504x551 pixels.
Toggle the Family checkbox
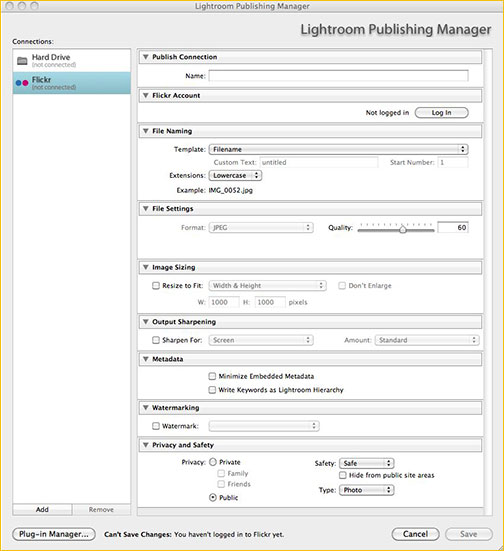click(221, 473)
